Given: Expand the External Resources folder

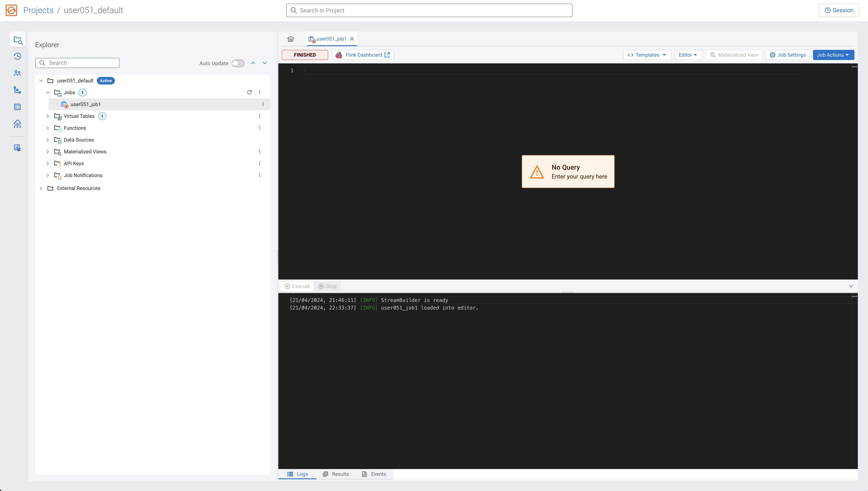Looking at the screenshot, I should [x=41, y=188].
